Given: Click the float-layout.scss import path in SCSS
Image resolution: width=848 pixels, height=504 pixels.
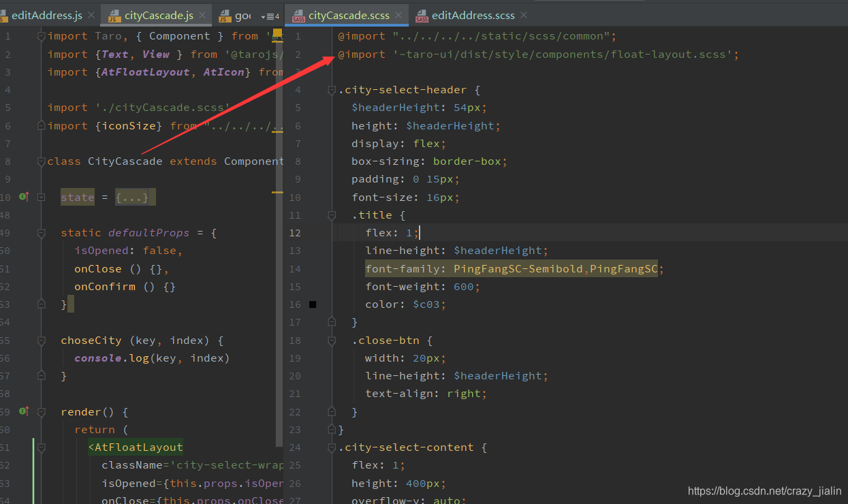Looking at the screenshot, I should click(563, 54).
